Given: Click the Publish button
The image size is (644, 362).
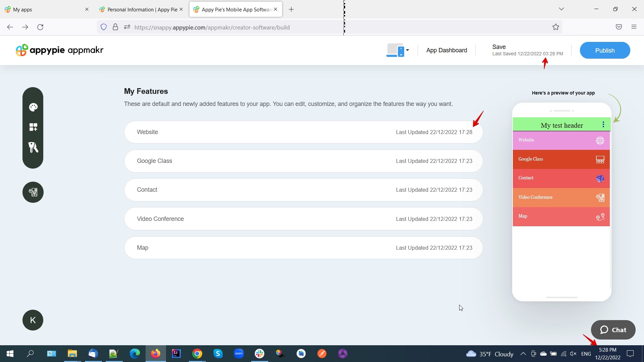Looking at the screenshot, I should (x=605, y=50).
